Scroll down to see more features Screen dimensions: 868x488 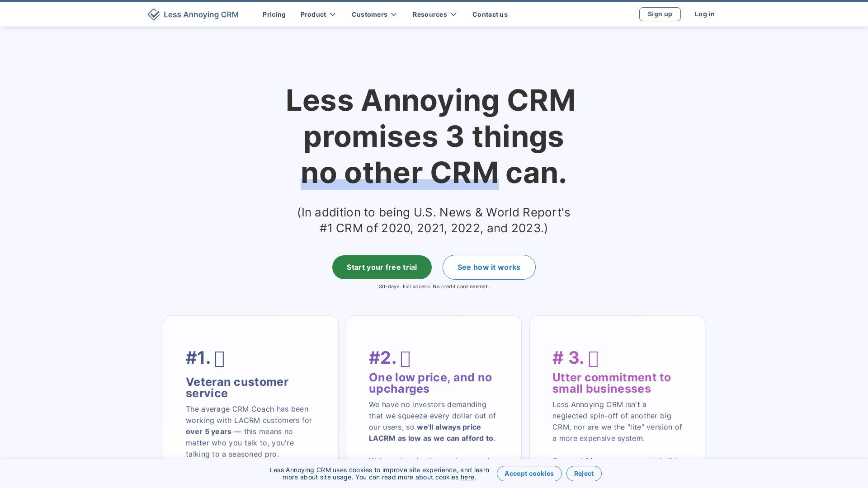coord(489,267)
